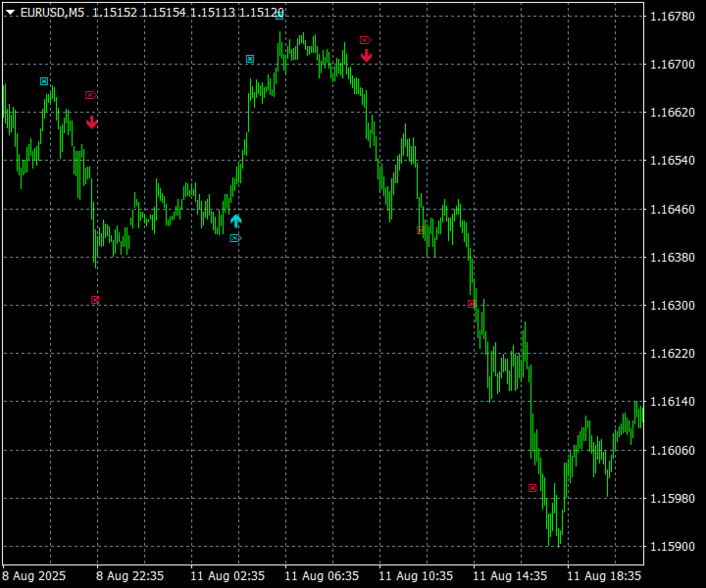This screenshot has width=706, height=588.
Task: Click the 1.16780 price axis label
Action: 673,17
